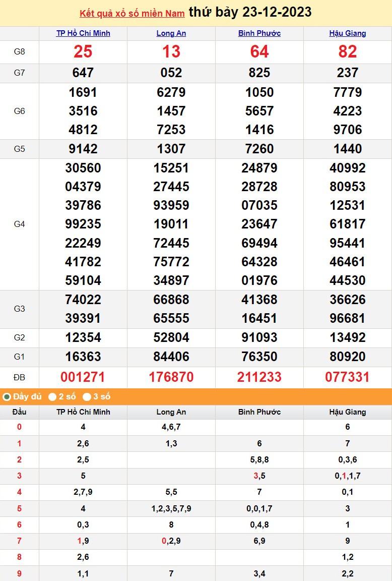Click the G8 result 25 in red
The height and width of the screenshot is (581, 392).
tap(83, 51)
